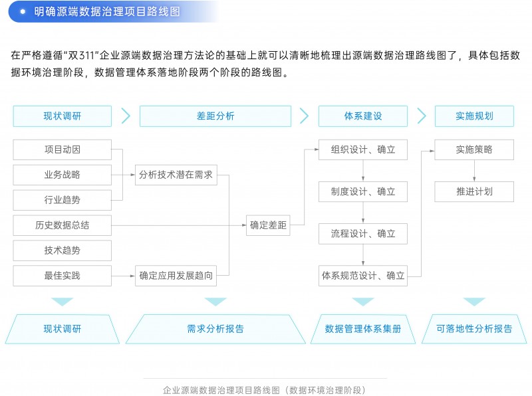532x396 pixels.
Task: Click the down triangle above 可落地性分析报告
Action: tap(474, 302)
